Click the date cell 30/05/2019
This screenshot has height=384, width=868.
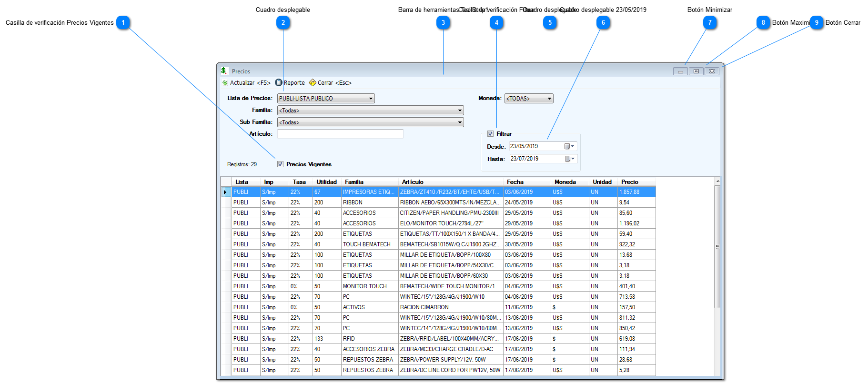point(527,244)
